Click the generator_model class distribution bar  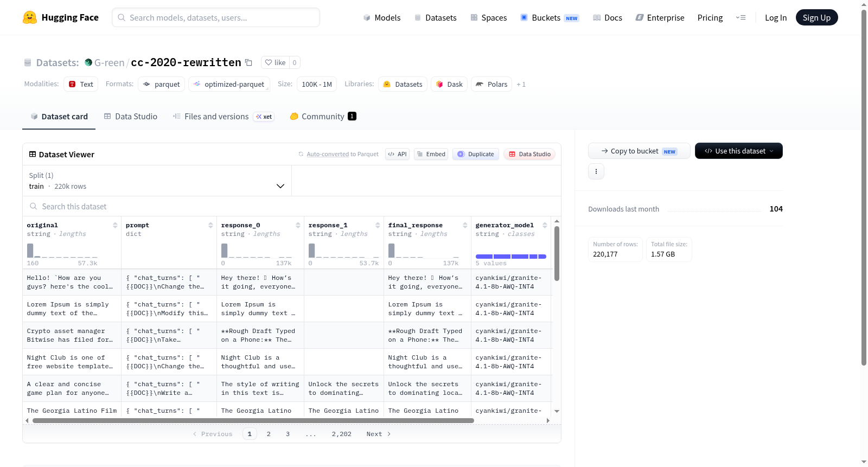(511, 257)
